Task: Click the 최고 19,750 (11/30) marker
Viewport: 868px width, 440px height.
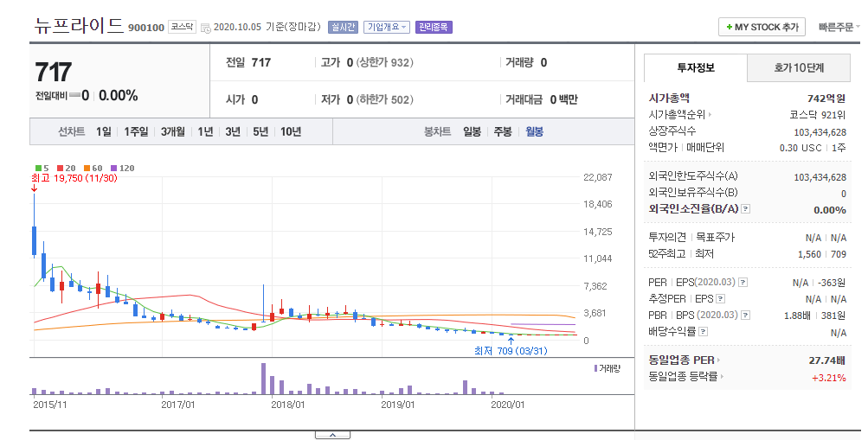Action: (74, 178)
